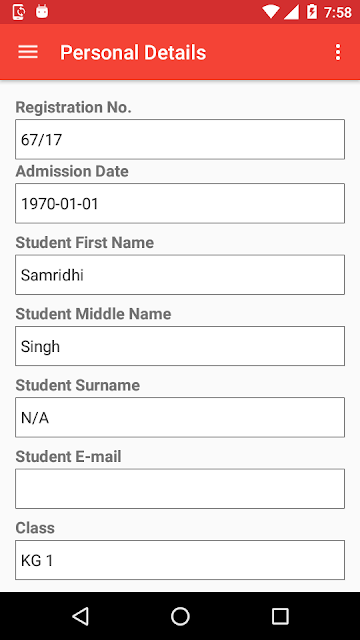Screen dimensions: 360x640
Task: Tap the 7:58 clock in status bar
Action: point(338,12)
